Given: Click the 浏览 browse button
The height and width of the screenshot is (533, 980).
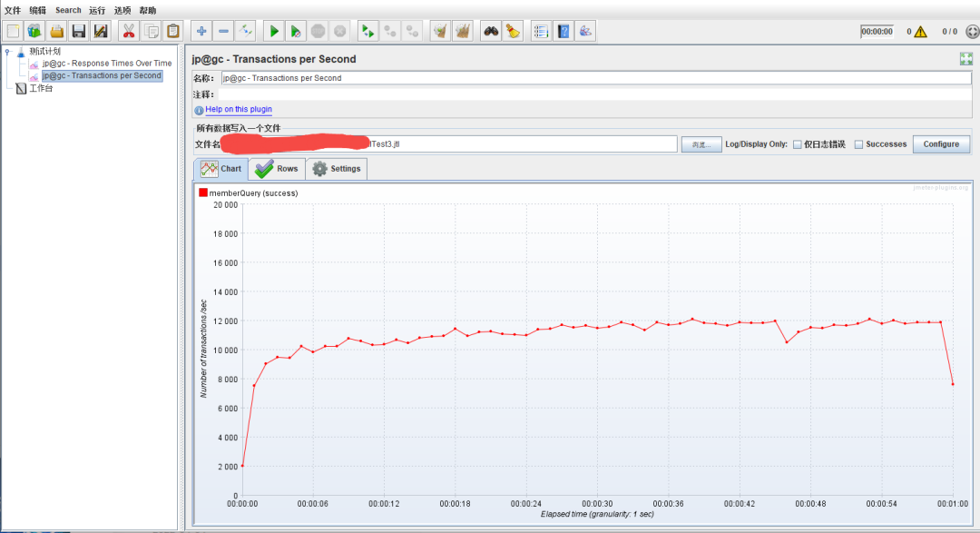Looking at the screenshot, I should click(x=701, y=144).
